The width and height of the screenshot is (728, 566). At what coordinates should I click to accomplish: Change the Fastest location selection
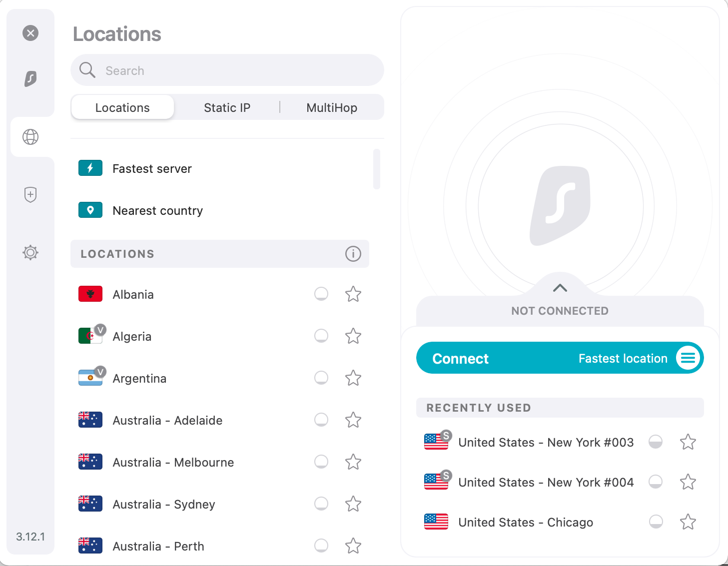pyautogui.click(x=623, y=358)
